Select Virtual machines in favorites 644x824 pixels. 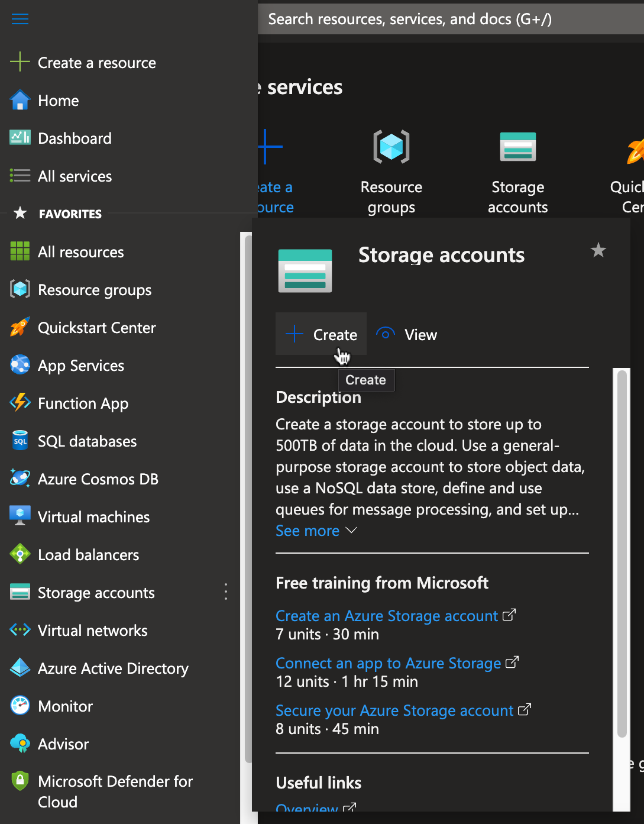[x=93, y=517]
